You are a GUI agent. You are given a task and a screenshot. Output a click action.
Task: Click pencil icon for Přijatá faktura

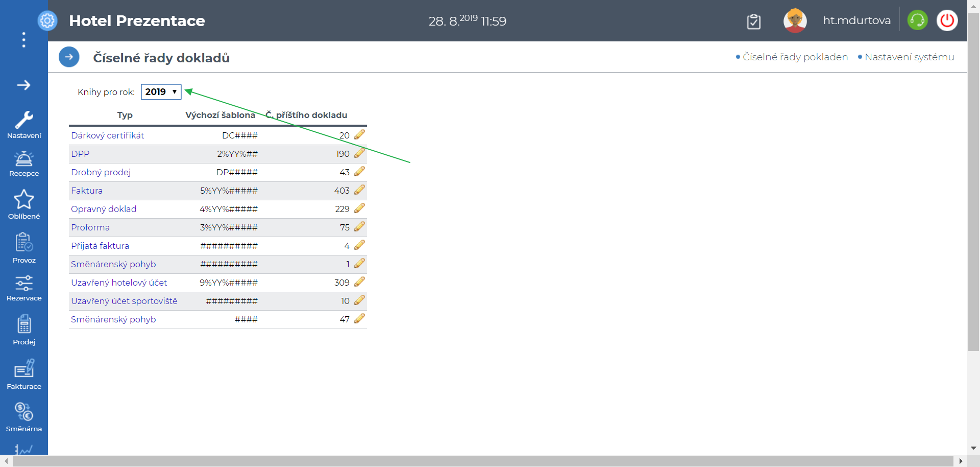tap(359, 245)
